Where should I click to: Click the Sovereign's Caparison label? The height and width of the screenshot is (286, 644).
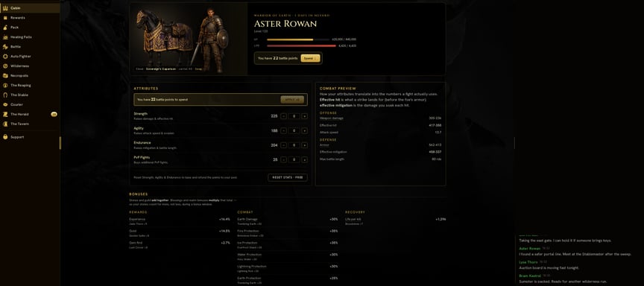160,69
